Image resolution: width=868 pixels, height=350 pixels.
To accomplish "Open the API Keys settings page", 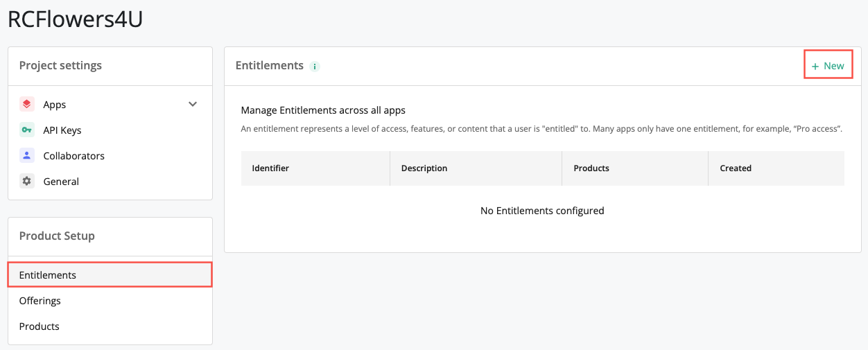I will pos(62,130).
